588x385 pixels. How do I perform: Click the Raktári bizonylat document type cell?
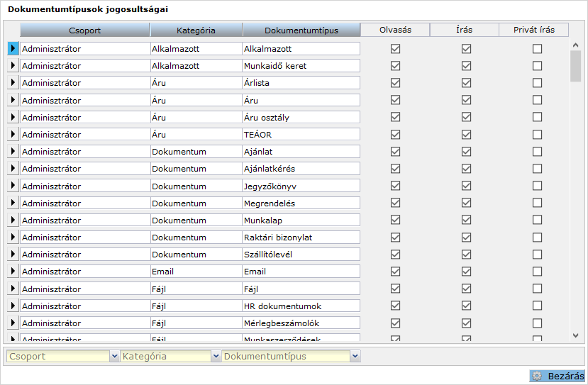tap(301, 238)
